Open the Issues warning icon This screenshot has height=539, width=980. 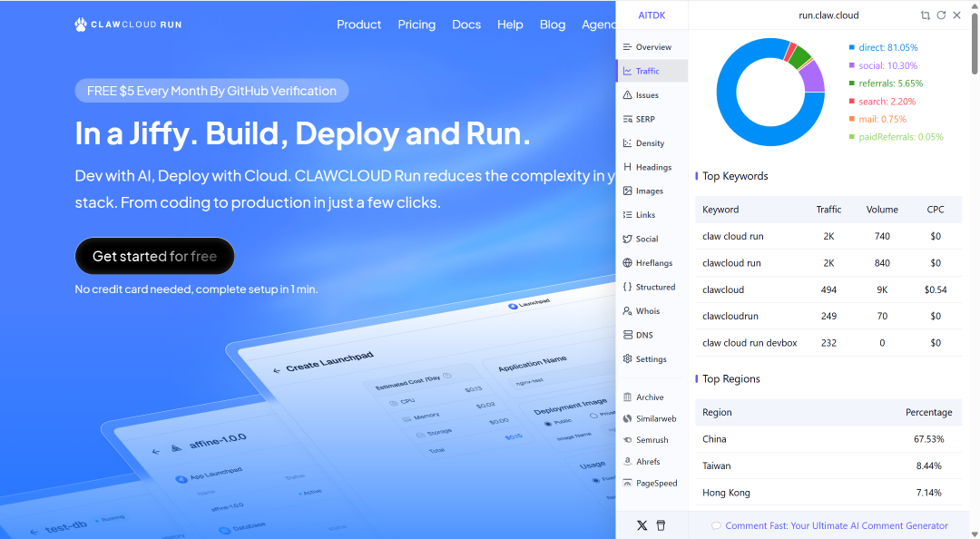pyautogui.click(x=627, y=95)
